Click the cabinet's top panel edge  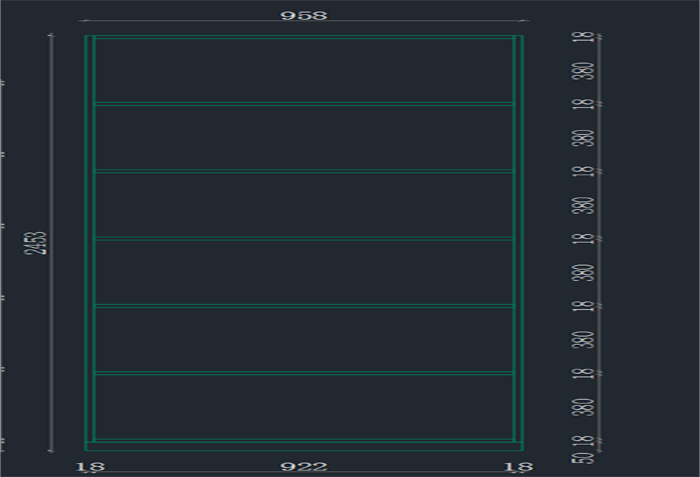click(x=304, y=37)
